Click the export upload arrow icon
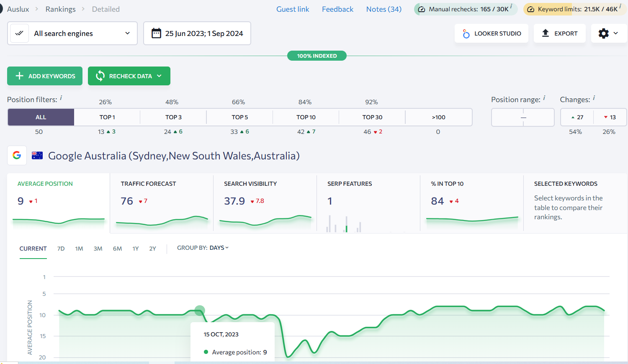Viewport: 628px width, 364px height. 546,33
